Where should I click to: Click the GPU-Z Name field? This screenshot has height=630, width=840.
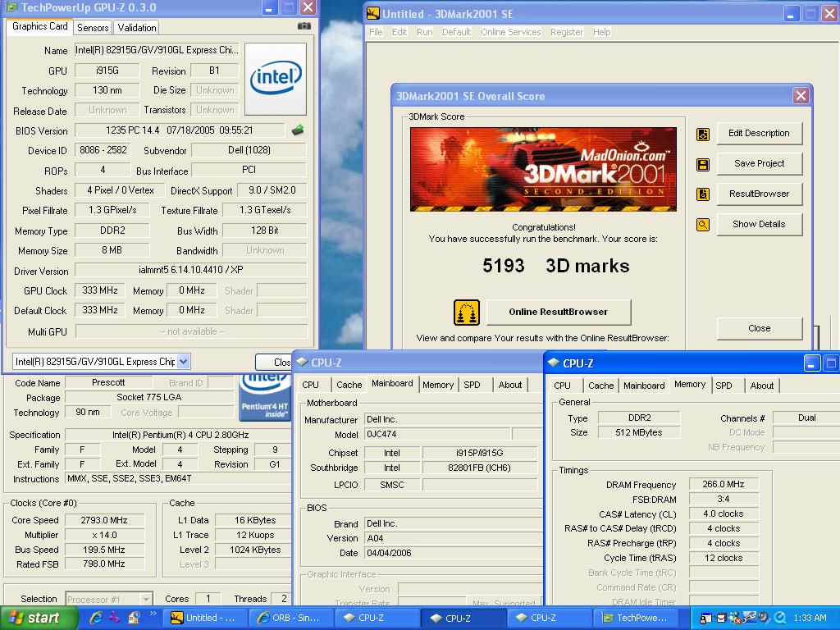157,50
